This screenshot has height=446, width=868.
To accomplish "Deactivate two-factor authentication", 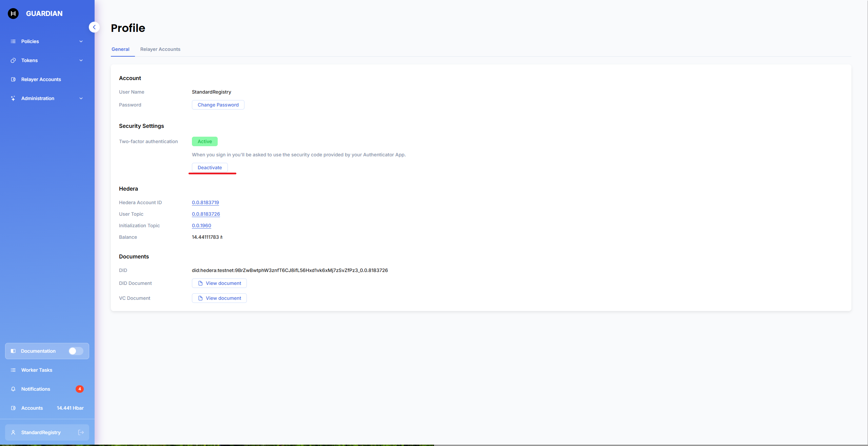I will coord(210,168).
